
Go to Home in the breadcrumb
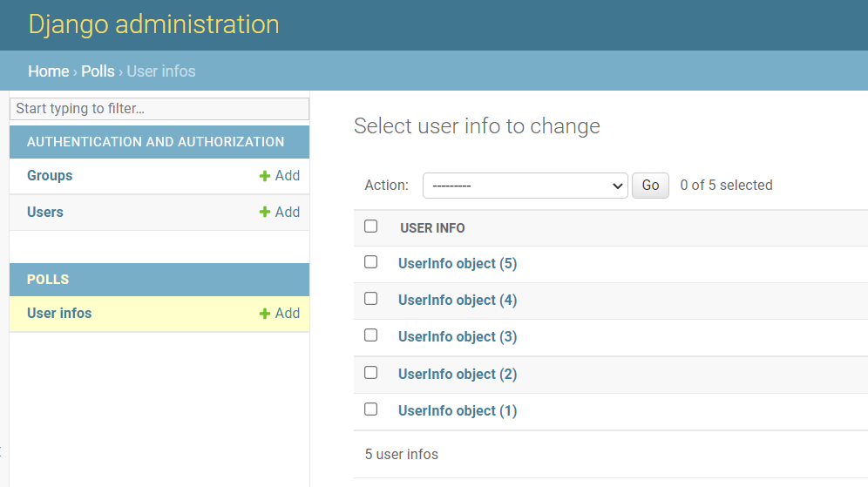click(48, 71)
